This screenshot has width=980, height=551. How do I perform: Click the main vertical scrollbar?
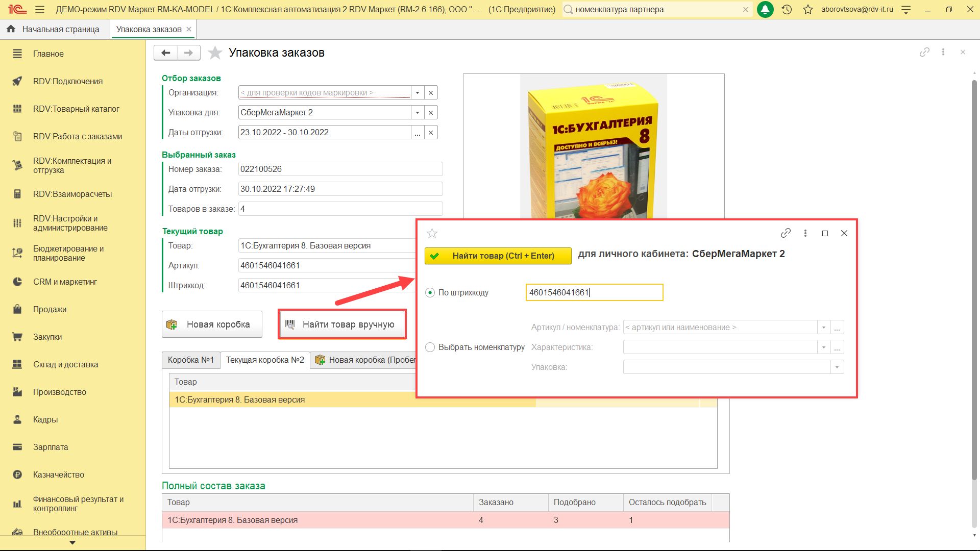click(x=974, y=281)
